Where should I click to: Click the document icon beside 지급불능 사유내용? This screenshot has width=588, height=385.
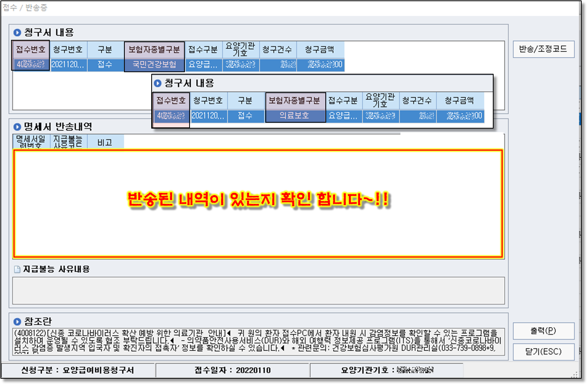tap(17, 269)
